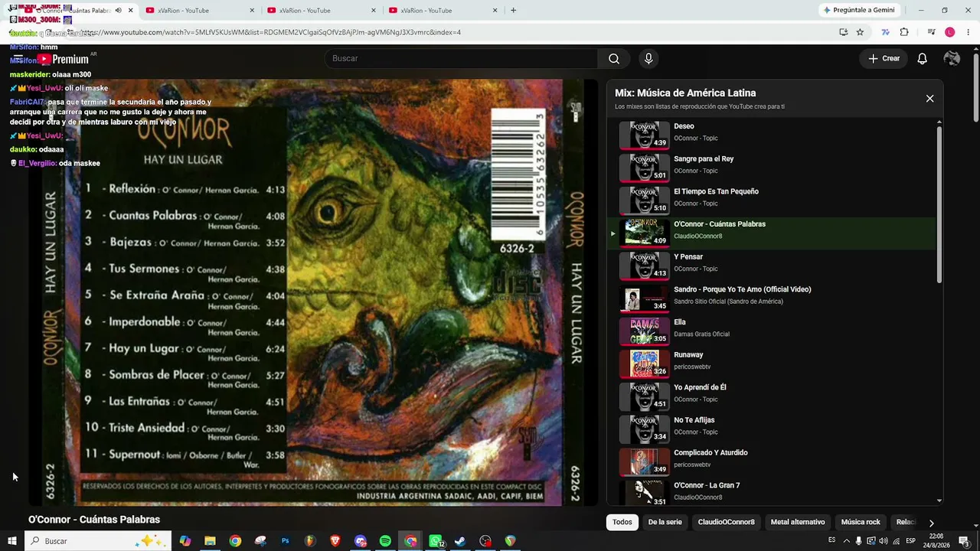Open the taskbar clock and date
Screen dimensions: 980x551
[937, 541]
